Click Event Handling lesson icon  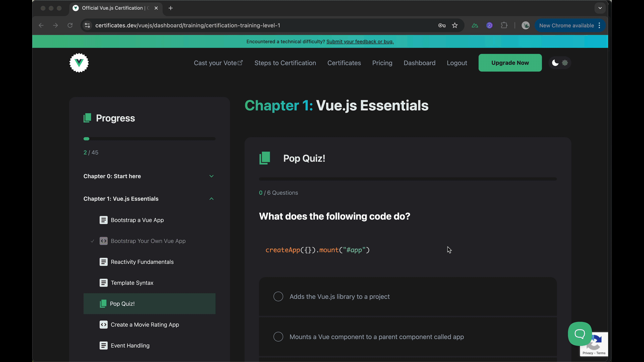[104, 346]
